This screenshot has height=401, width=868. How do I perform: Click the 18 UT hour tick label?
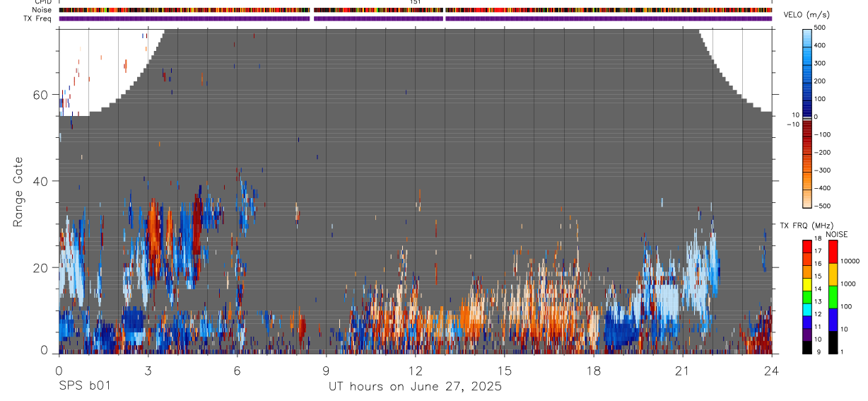click(x=593, y=370)
